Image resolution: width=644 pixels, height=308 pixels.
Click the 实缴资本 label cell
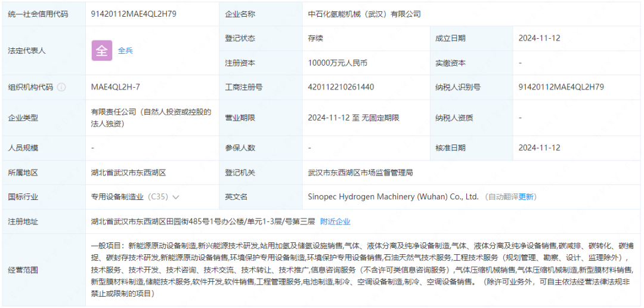click(x=471, y=63)
